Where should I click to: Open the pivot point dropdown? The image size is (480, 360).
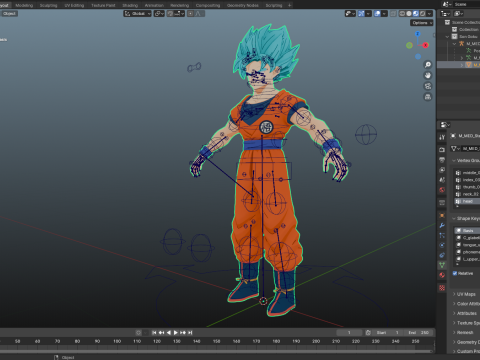[x=159, y=13]
